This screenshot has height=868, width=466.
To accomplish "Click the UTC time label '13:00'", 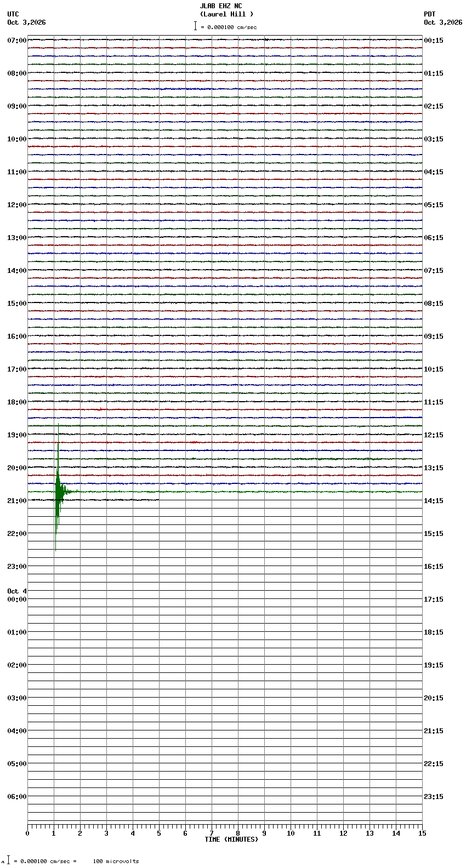I will 17,238.
